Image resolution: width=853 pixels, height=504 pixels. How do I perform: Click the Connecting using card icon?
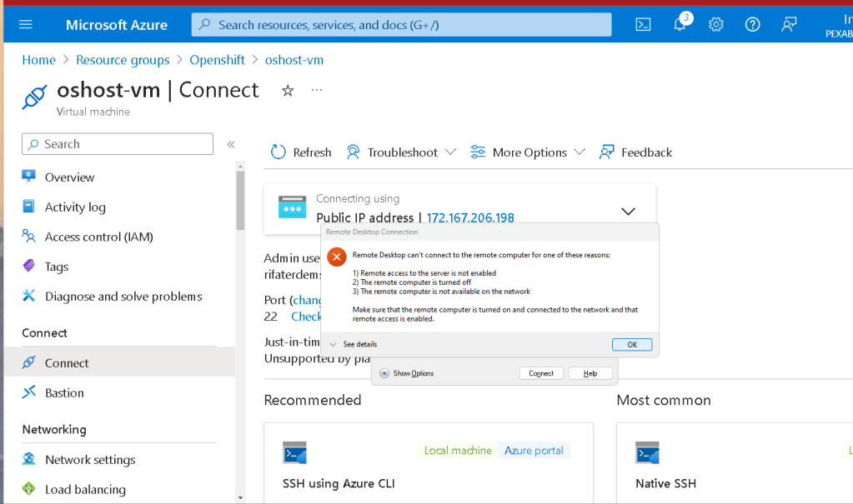point(292,207)
